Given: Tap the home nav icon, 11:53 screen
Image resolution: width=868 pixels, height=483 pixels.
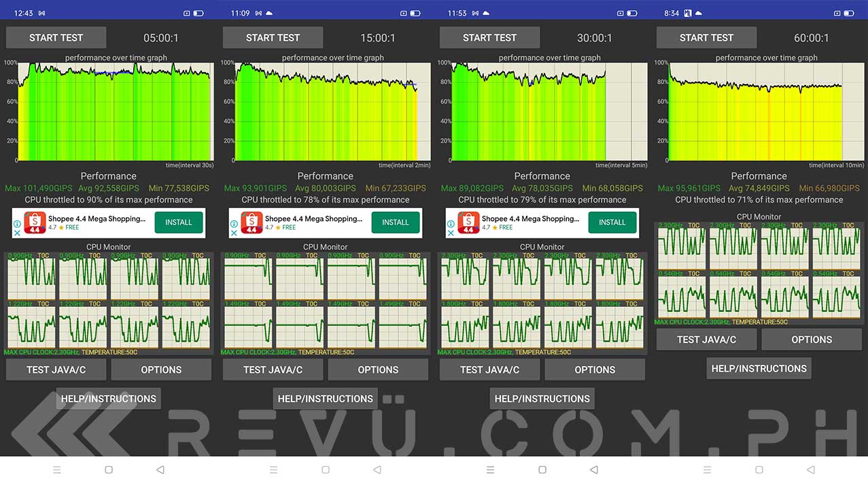Looking at the screenshot, I should [542, 469].
